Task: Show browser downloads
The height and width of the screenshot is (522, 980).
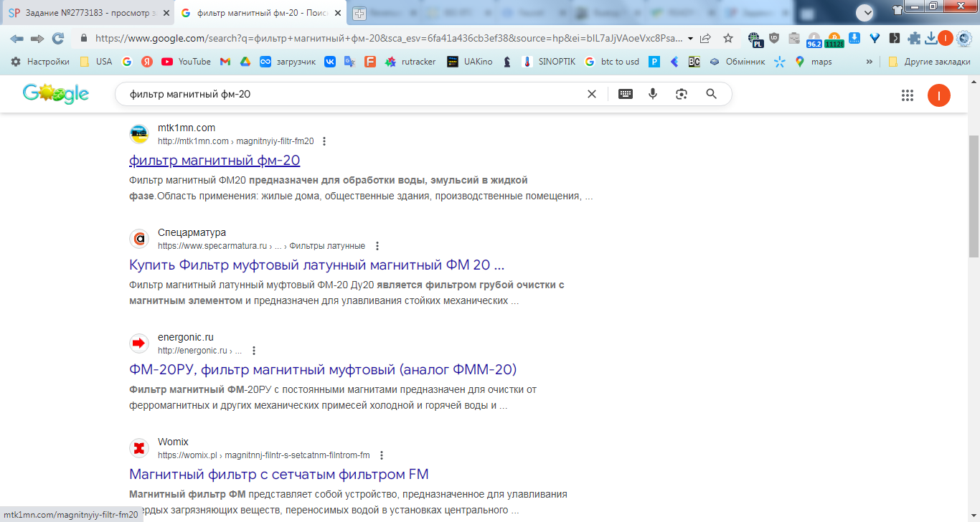Action: (930, 39)
